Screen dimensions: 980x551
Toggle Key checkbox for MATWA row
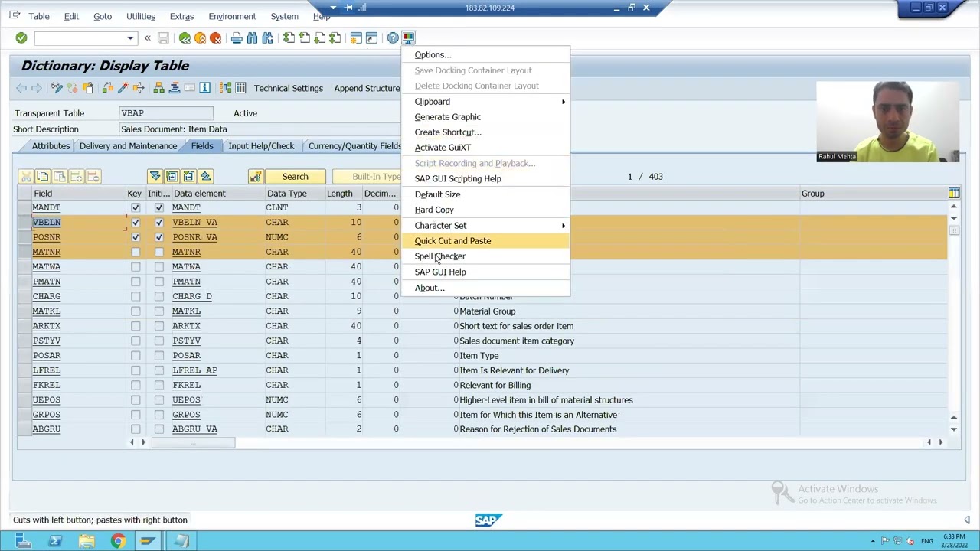point(136,266)
